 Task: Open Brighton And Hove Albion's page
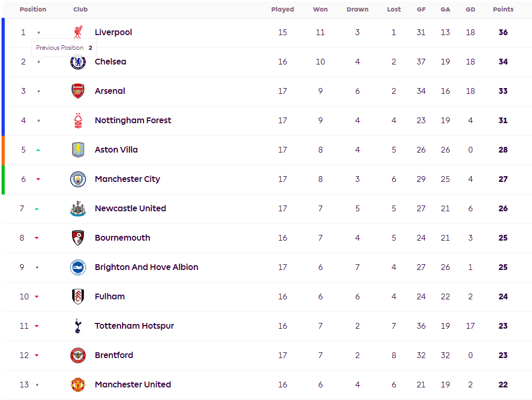[146, 267]
